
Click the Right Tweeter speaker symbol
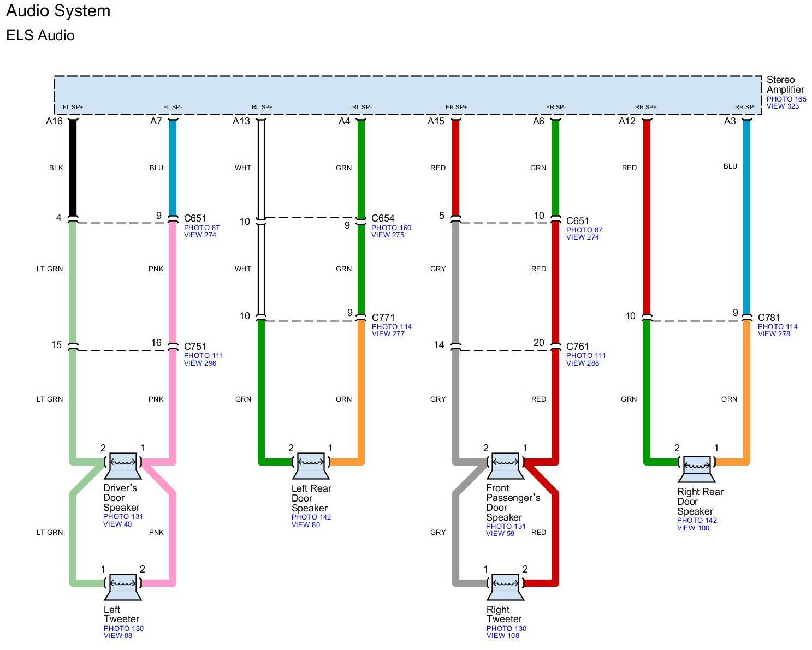point(505,587)
